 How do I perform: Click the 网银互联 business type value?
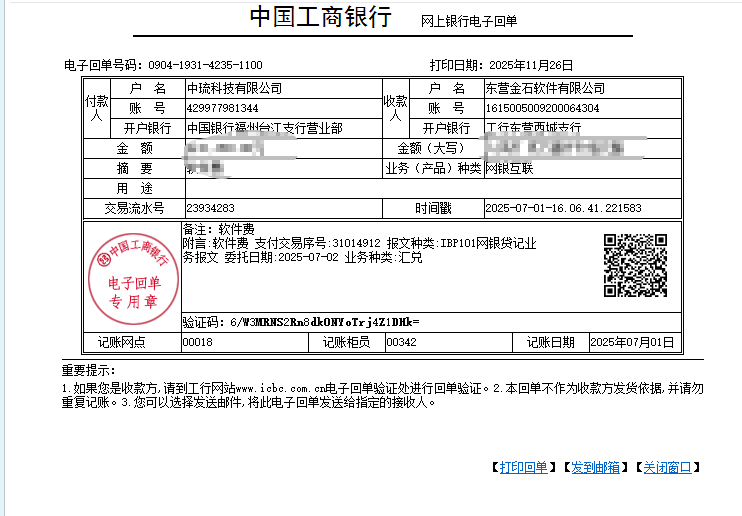pos(510,168)
